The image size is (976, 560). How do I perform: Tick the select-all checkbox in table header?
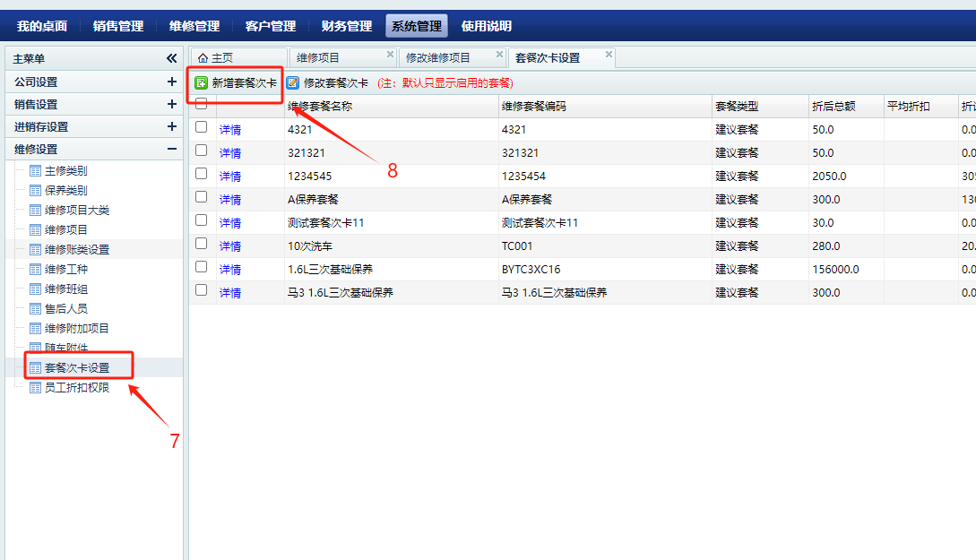[202, 104]
